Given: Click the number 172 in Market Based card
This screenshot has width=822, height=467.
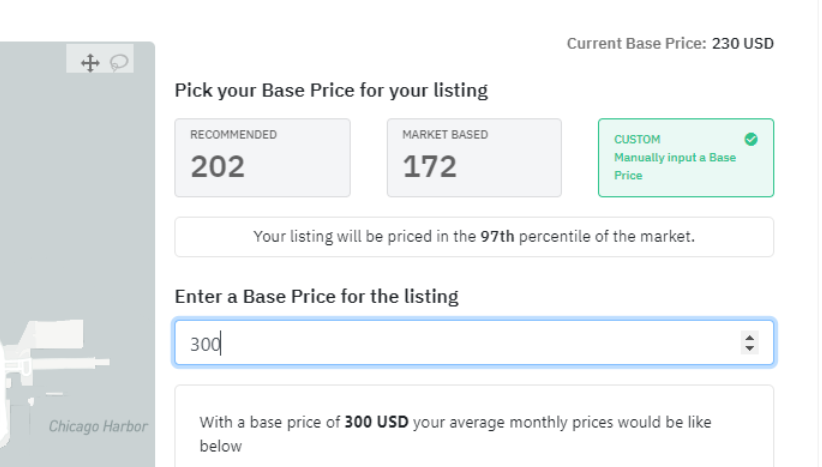Looking at the screenshot, I should coord(429,166).
